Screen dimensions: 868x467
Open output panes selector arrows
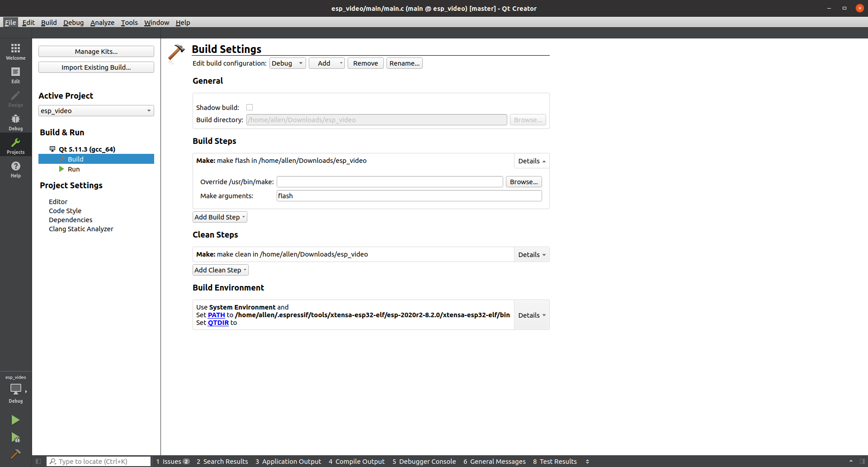coord(587,461)
